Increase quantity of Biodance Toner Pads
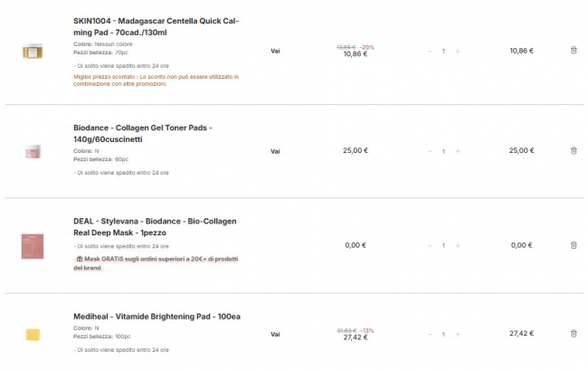Viewport: 588px width, 371px height. [458, 150]
